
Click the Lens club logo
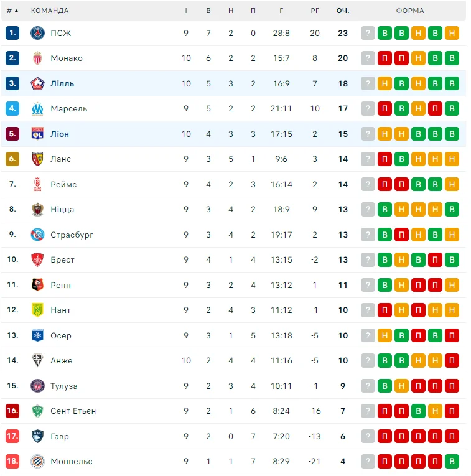click(x=38, y=159)
